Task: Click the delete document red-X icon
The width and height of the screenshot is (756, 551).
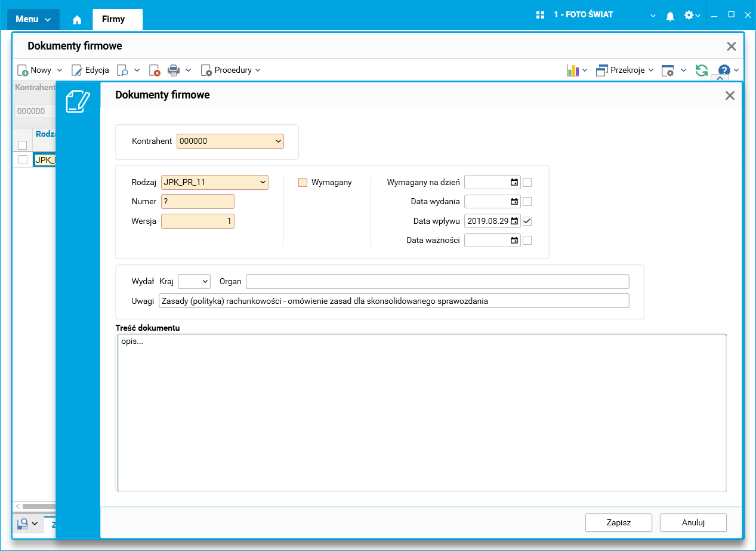Action: (x=155, y=70)
